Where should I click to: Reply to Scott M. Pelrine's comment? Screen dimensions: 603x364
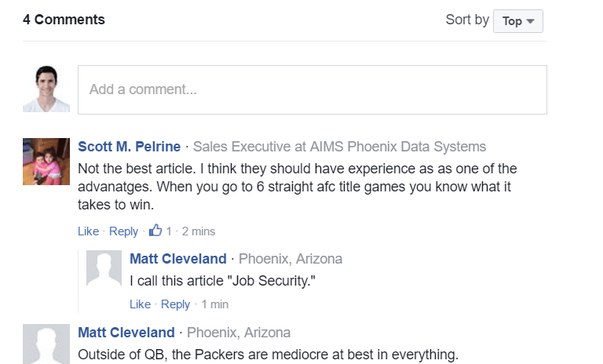pyautogui.click(x=123, y=231)
